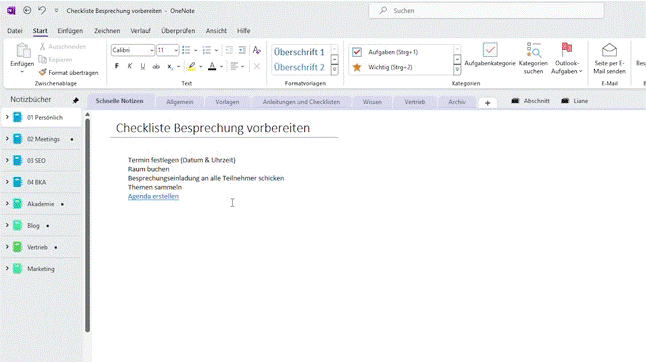Image resolution: width=646 pixels, height=362 pixels.
Task: Click the delete X icon in Text group
Action: (257, 66)
